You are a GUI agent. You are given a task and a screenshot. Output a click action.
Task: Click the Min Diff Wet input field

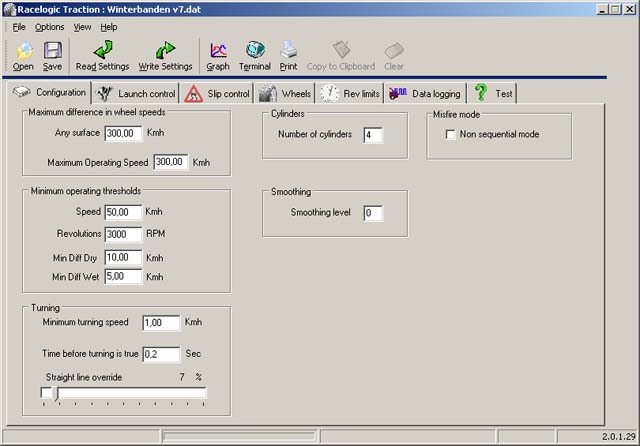(123, 276)
